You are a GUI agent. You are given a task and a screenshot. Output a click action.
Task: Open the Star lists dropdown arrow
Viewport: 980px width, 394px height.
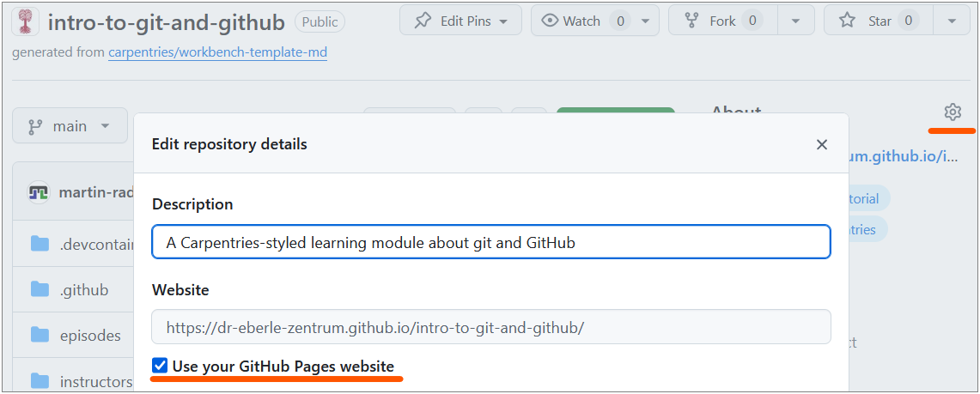pos(952,21)
